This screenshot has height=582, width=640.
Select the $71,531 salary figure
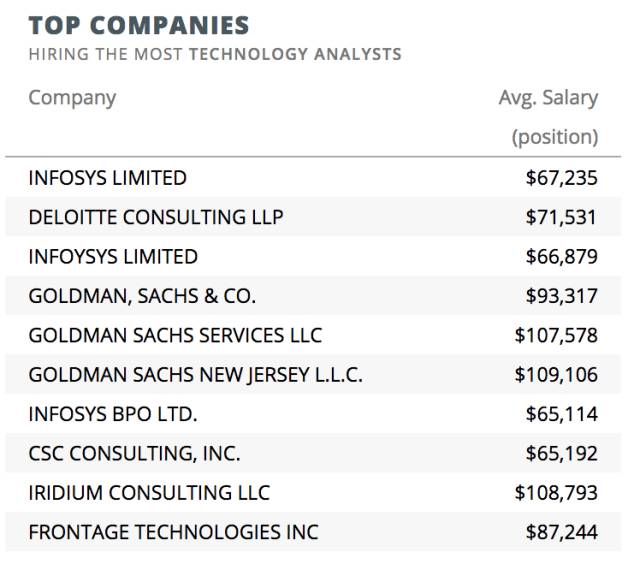[x=561, y=217]
